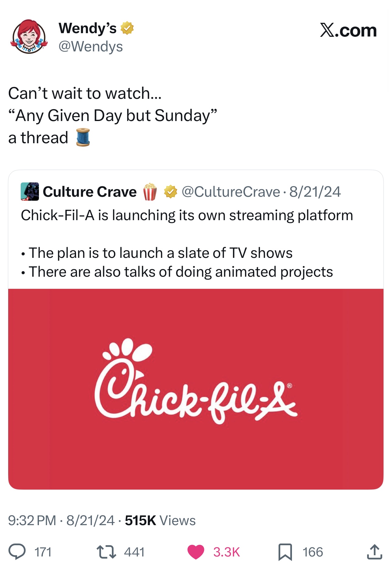
Task: Tap the reply comment icon
Action: pos(17,552)
